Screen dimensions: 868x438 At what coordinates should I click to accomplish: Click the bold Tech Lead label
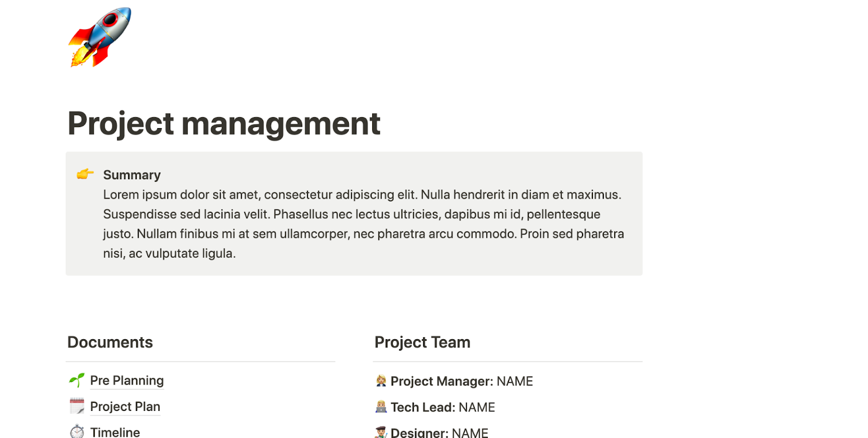[x=423, y=407]
